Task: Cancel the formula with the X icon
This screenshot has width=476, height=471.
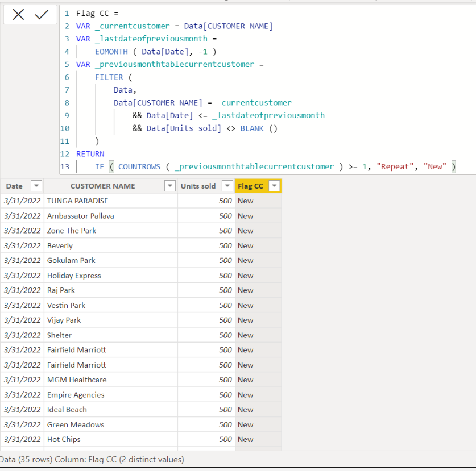Action: pyautogui.click(x=18, y=14)
